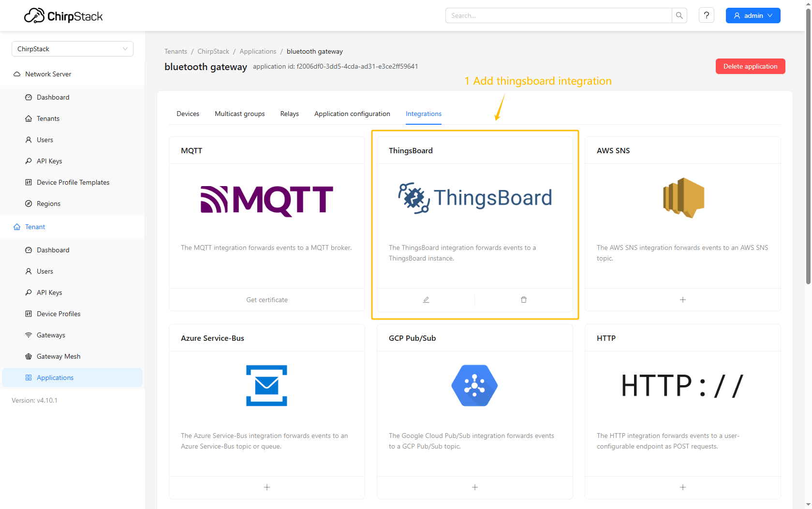Switch to the Devices tab

pos(188,114)
